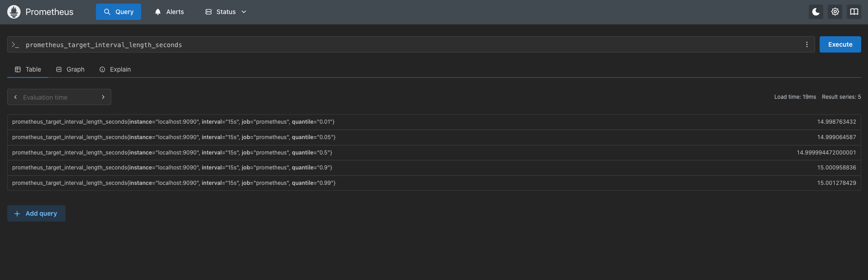Open settings via the gear icon
The image size is (868, 280).
tap(835, 12)
